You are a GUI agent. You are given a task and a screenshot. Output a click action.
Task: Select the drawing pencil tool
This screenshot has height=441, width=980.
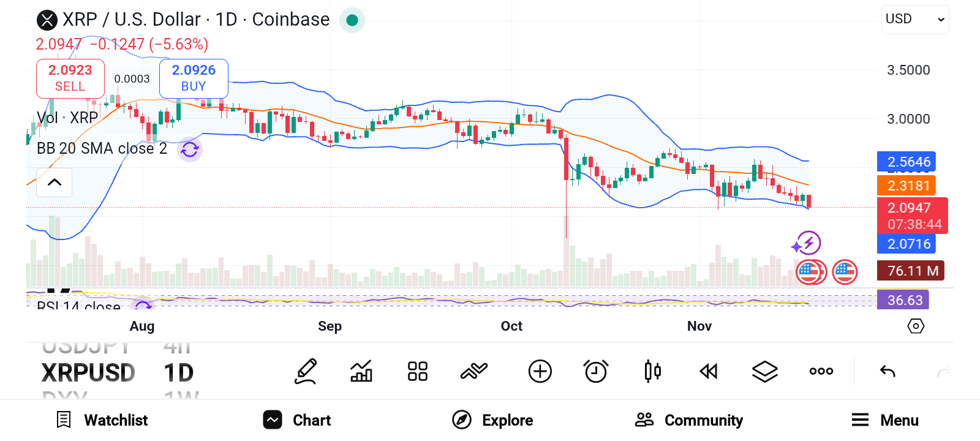point(306,371)
